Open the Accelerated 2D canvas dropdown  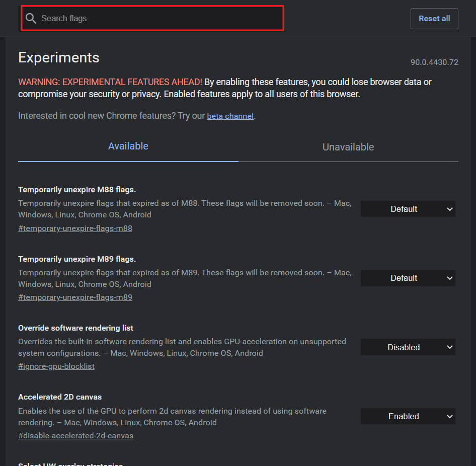[408, 416]
